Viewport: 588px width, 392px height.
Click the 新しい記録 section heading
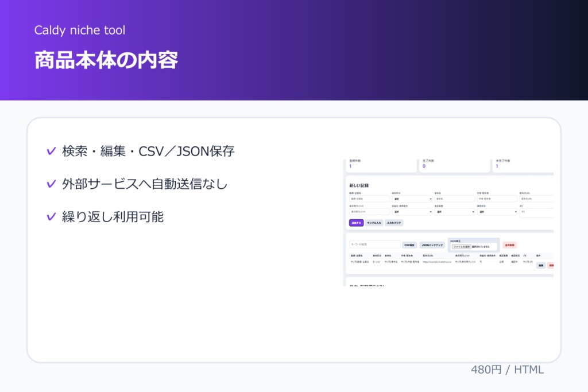pos(359,185)
